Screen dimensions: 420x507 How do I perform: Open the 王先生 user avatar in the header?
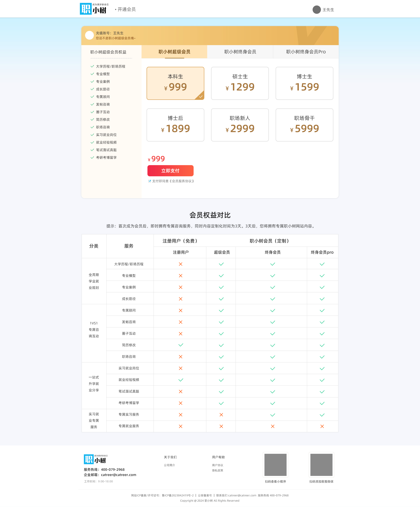[317, 10]
